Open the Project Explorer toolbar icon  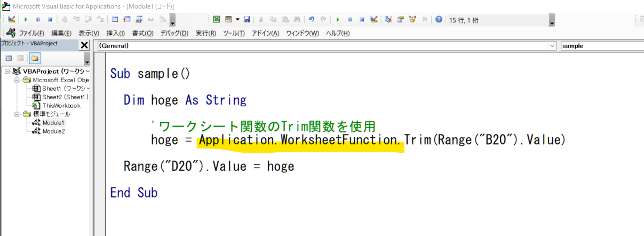388,20
